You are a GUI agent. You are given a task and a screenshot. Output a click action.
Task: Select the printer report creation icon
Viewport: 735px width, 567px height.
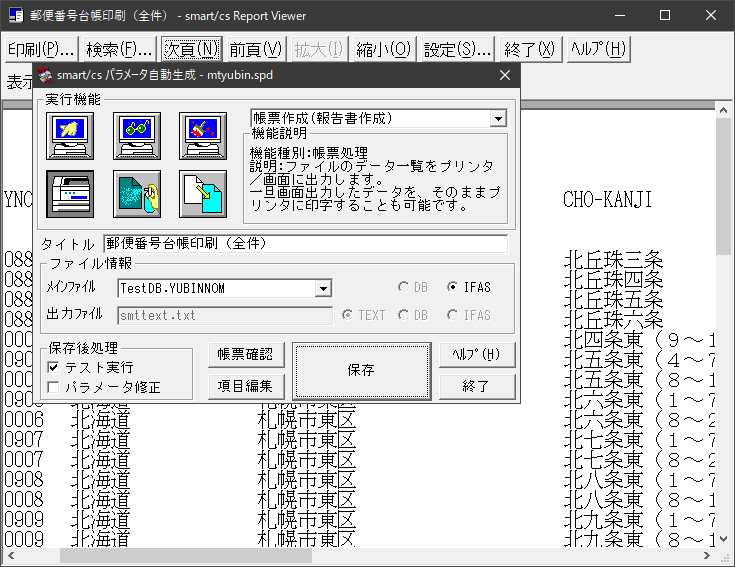click(70, 194)
